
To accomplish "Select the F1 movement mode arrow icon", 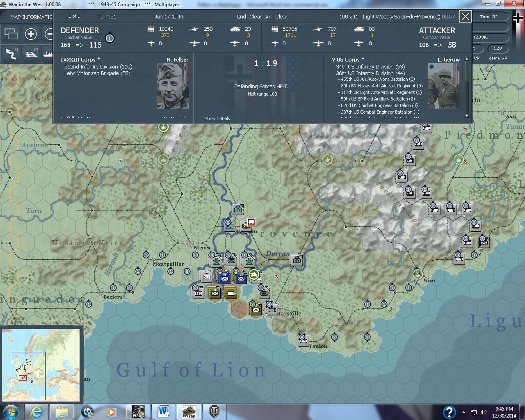I will [x=11, y=54].
